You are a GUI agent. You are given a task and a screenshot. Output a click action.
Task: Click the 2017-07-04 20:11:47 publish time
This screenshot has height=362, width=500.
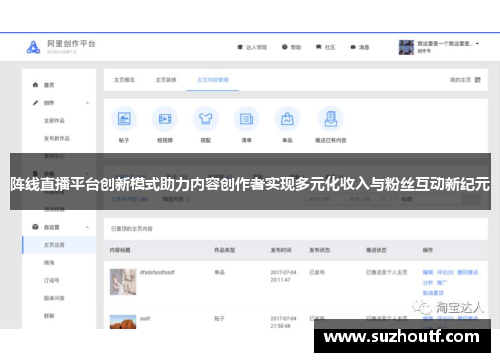coord(283,276)
